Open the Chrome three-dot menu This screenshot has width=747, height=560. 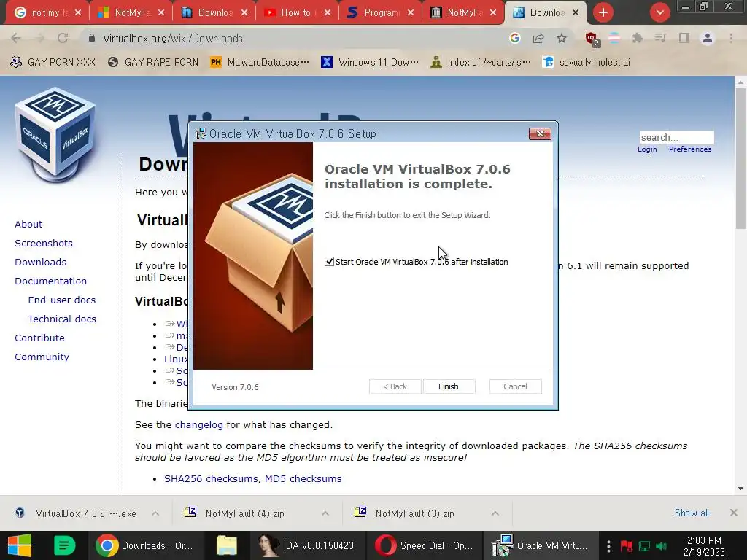point(731,38)
